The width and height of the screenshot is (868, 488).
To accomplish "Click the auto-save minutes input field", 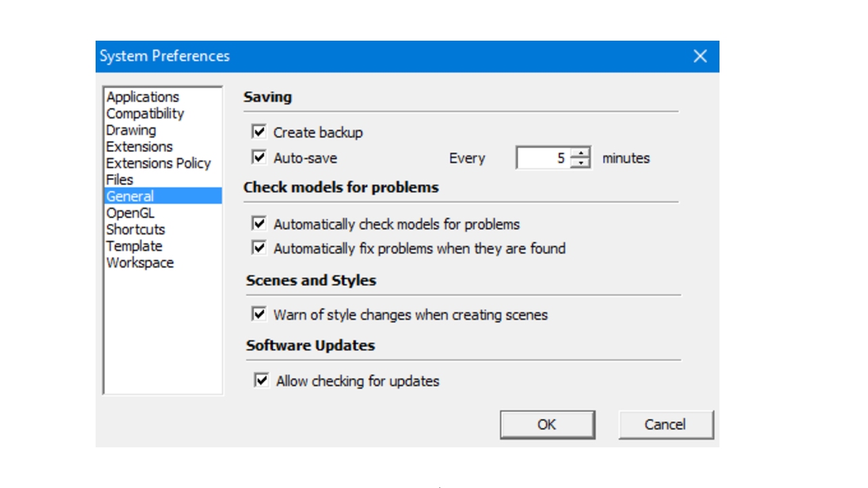I will click(x=543, y=158).
